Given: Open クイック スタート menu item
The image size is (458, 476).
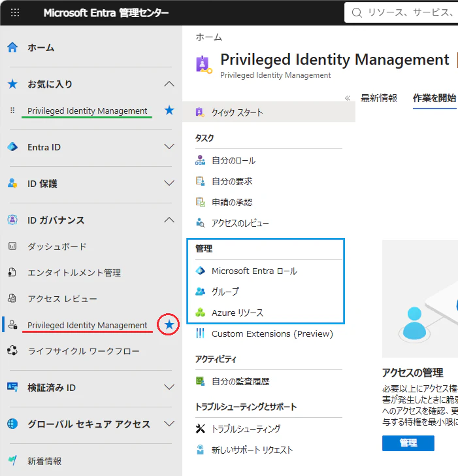Looking at the screenshot, I should 269,112.
